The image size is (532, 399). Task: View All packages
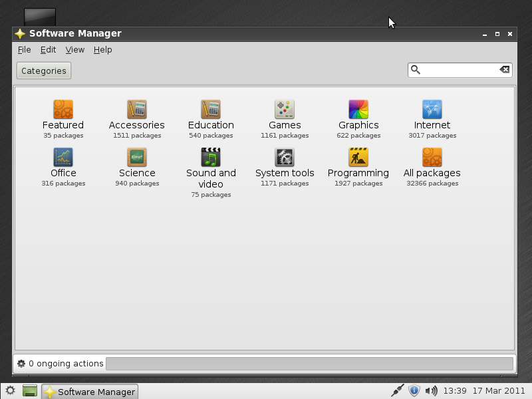point(432,165)
